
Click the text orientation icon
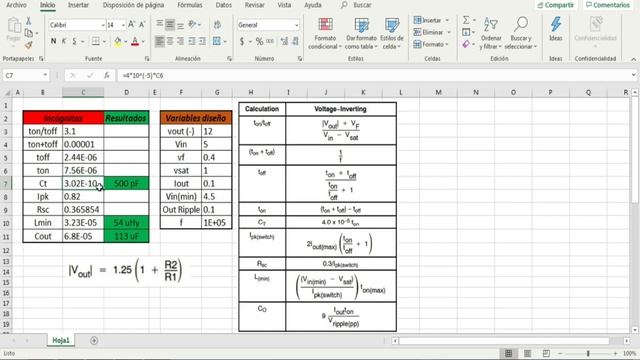pos(192,24)
